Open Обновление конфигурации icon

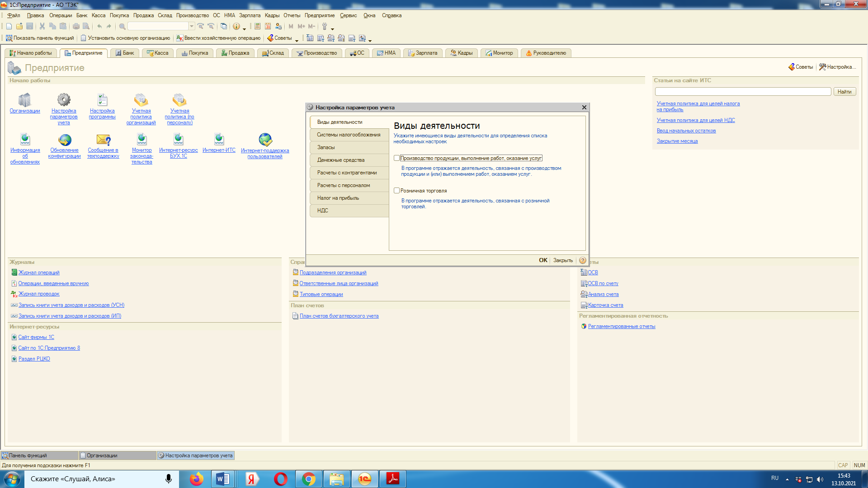65,140
